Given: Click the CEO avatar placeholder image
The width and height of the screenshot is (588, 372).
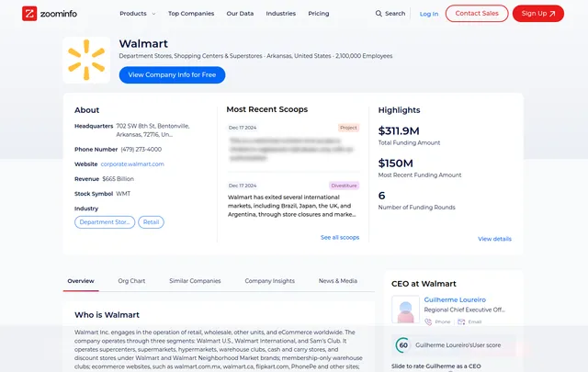Looking at the screenshot, I should pyautogui.click(x=405, y=310).
